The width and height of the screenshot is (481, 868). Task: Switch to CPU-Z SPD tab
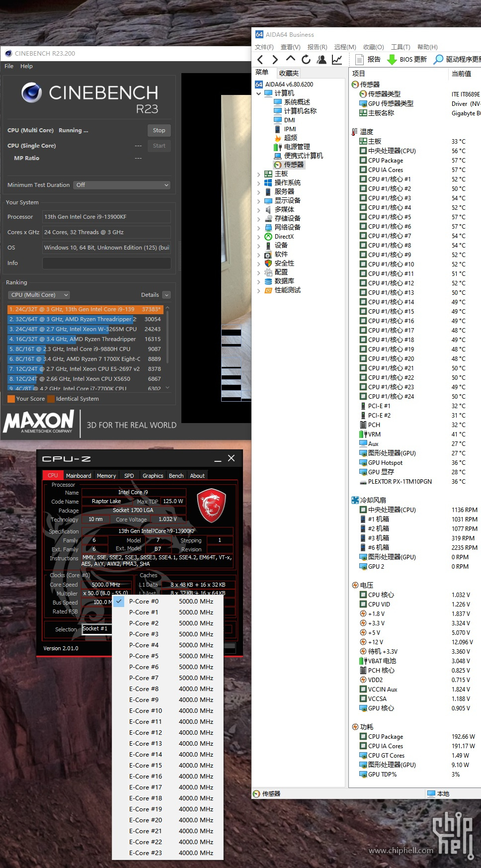pos(129,476)
